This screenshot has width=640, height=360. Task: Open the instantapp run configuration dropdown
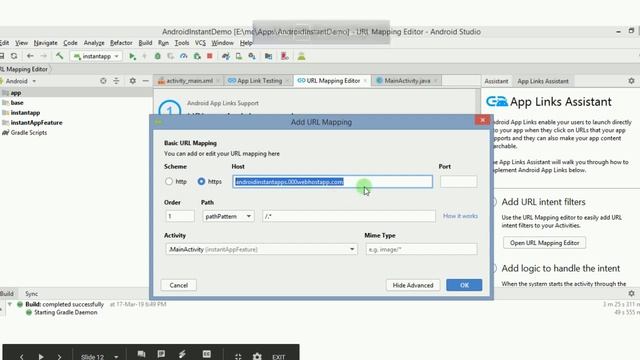pyautogui.click(x=96, y=56)
